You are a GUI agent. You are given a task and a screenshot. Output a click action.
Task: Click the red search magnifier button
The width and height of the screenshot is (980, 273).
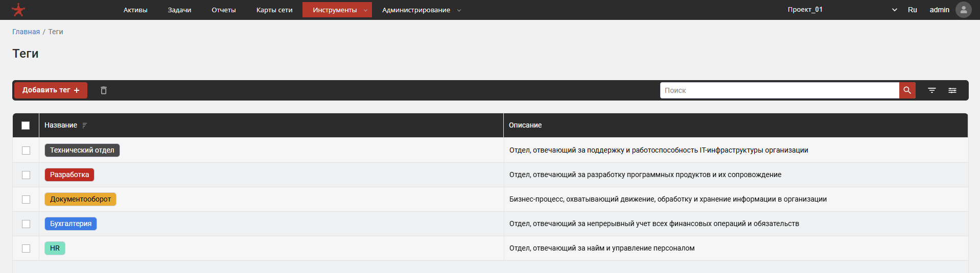[907, 90]
